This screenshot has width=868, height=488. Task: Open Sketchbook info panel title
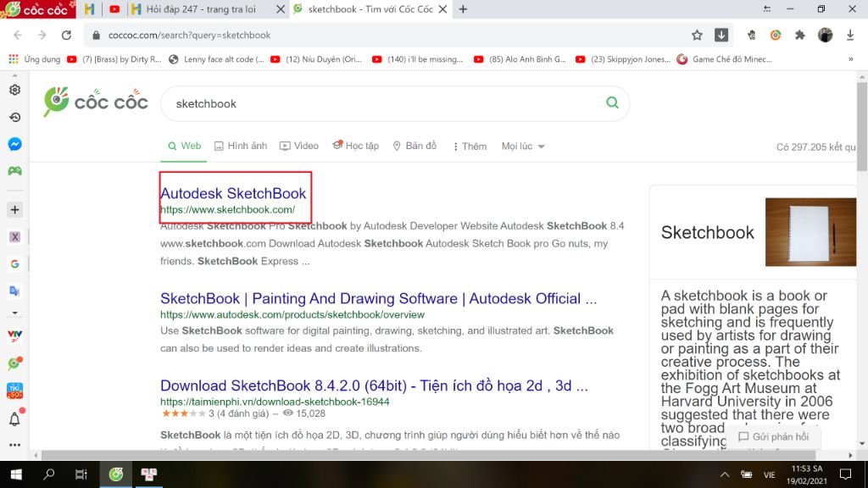[707, 232]
